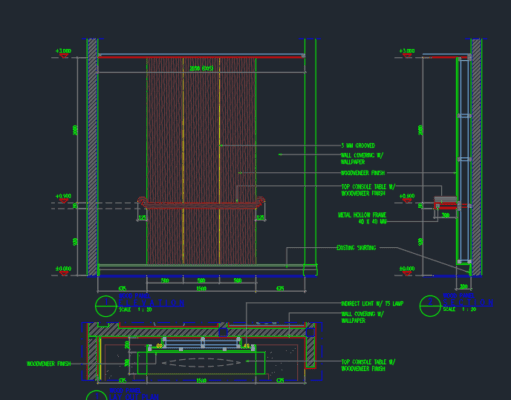Click the "SCALE 1:20" text under the SECTION title

click(460, 309)
